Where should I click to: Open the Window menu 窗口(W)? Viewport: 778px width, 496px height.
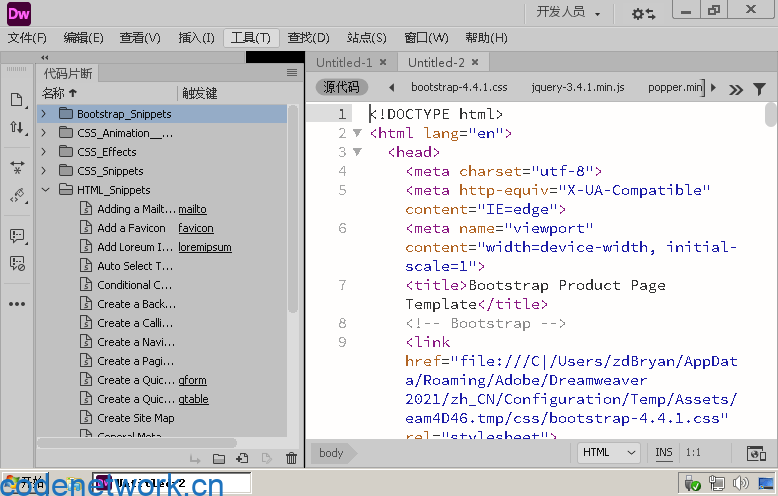point(426,38)
